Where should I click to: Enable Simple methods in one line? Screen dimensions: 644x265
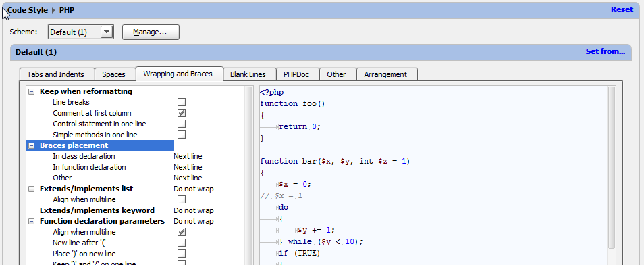pyautogui.click(x=181, y=135)
